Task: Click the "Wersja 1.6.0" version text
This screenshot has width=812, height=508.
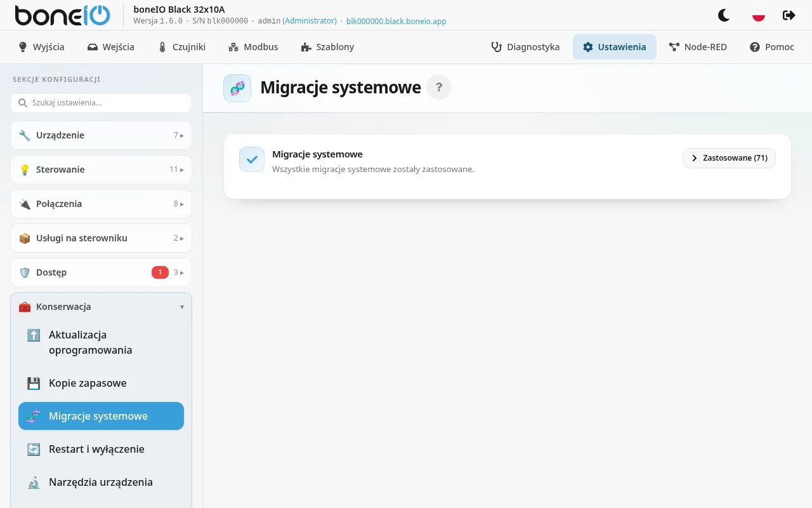Action: click(x=158, y=21)
